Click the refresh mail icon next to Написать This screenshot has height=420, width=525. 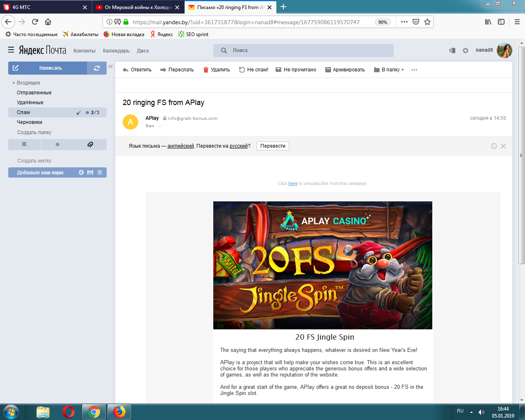click(x=97, y=68)
